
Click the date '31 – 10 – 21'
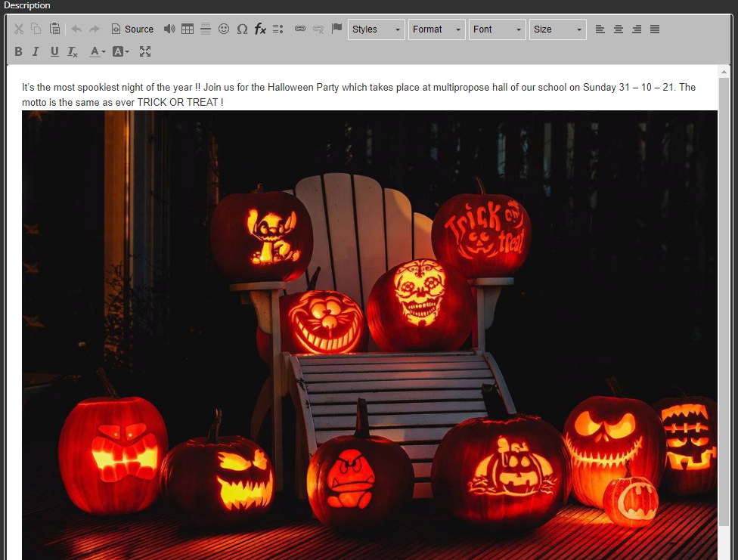pyautogui.click(x=647, y=87)
